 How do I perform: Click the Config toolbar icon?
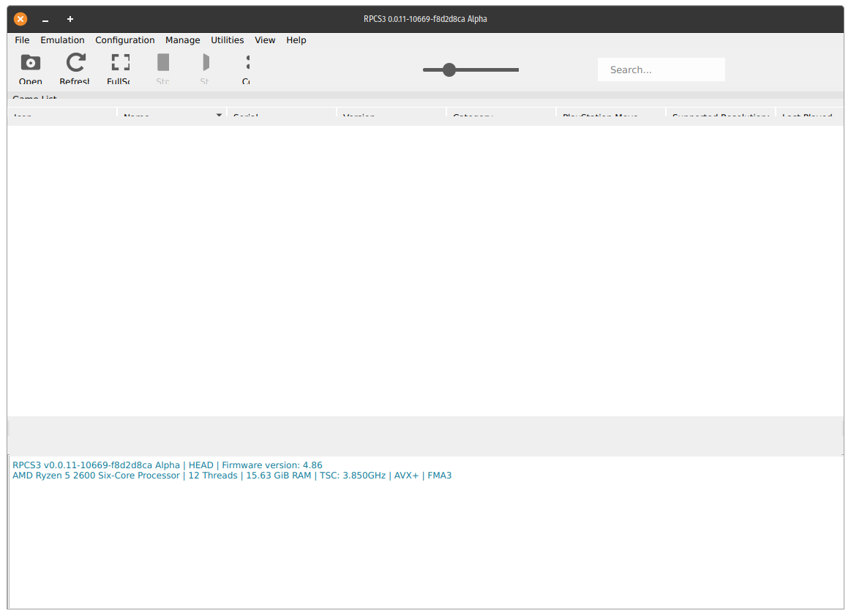click(247, 62)
